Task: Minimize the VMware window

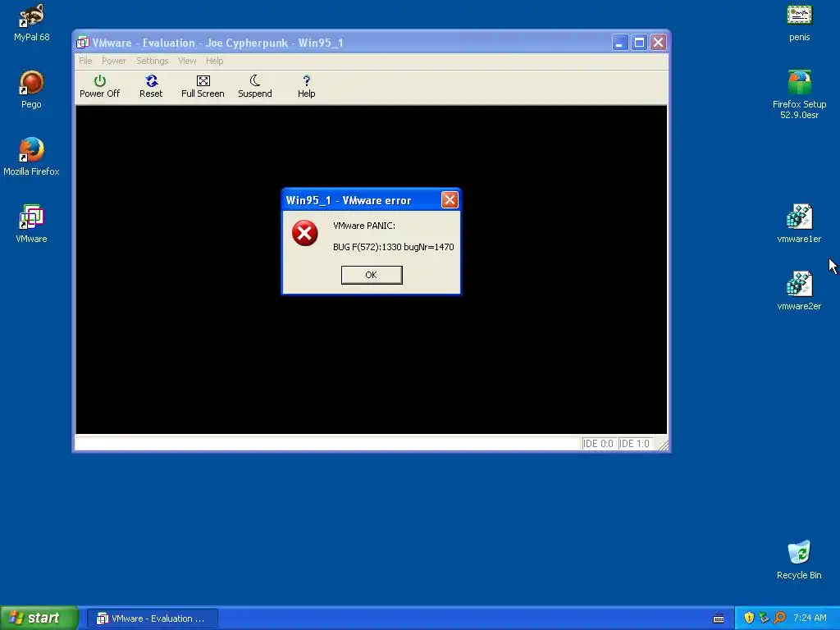Action: click(x=620, y=43)
